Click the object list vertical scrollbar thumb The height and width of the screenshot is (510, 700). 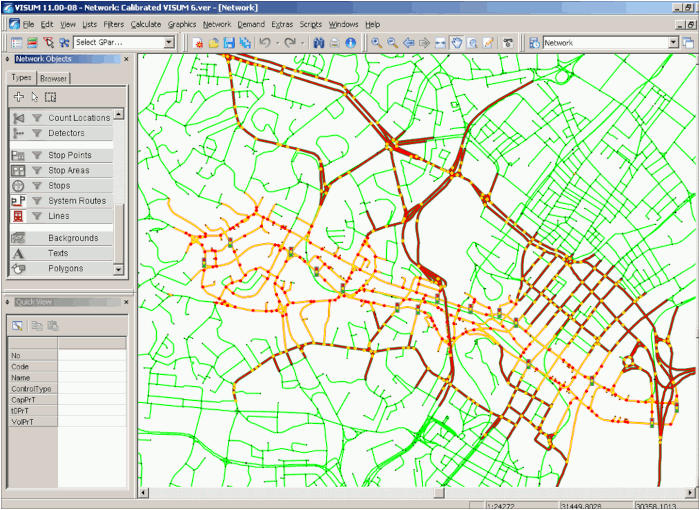click(118, 233)
